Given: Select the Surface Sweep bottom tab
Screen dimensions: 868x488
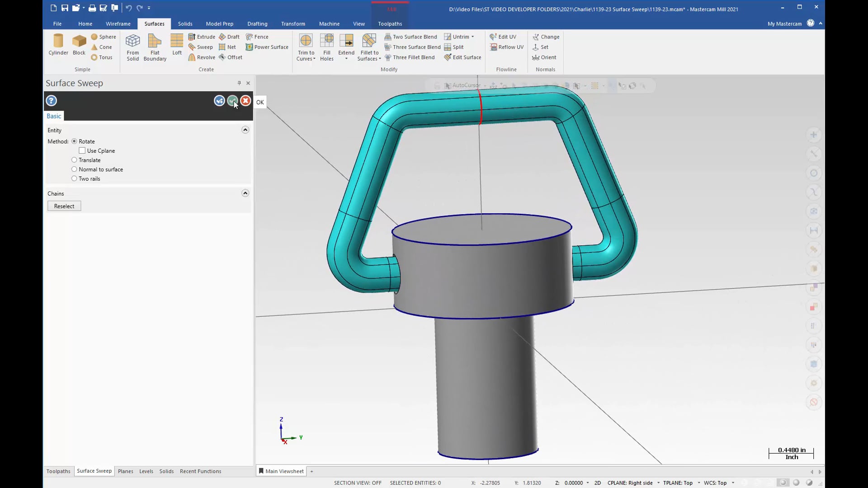Looking at the screenshot, I should coord(94,471).
